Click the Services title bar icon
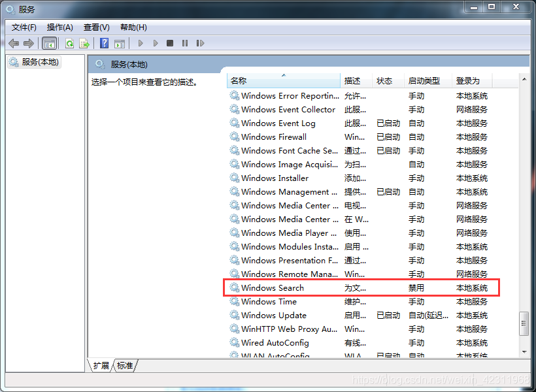 pos(10,10)
